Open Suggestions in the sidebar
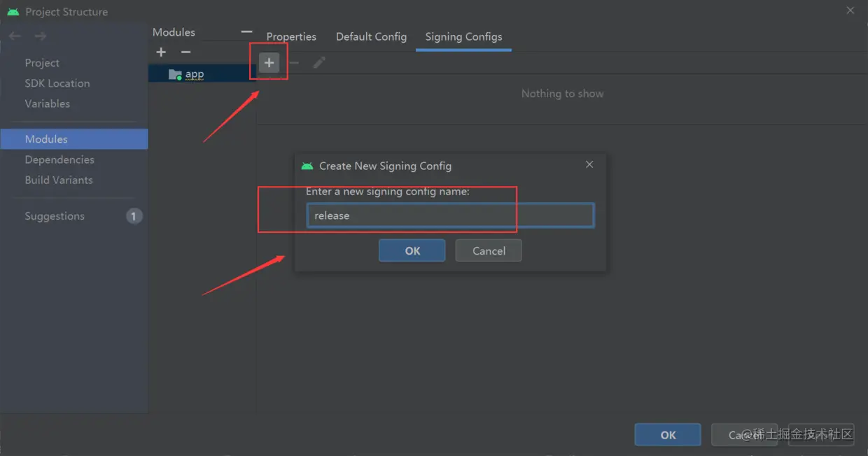Screen dimensions: 868x456 (55, 216)
